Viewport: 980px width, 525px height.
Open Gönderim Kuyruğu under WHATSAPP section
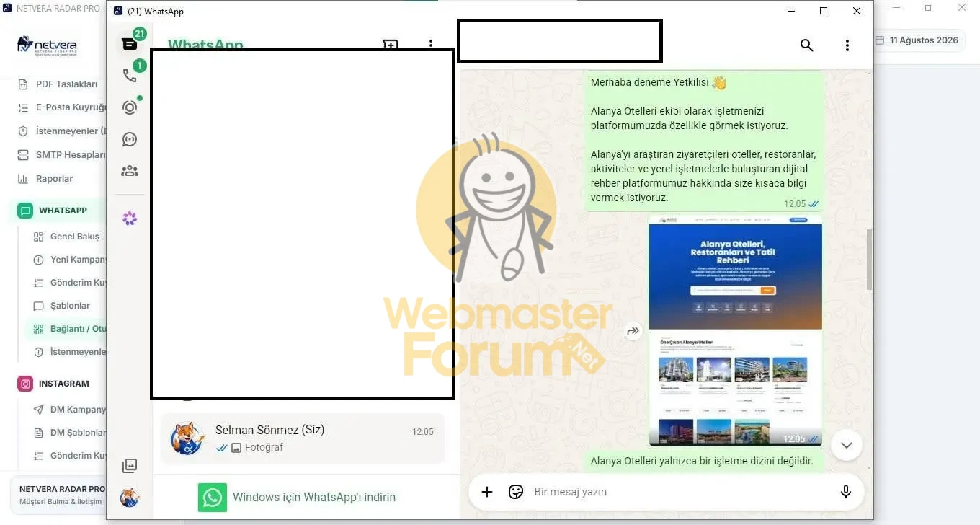pyautogui.click(x=69, y=283)
